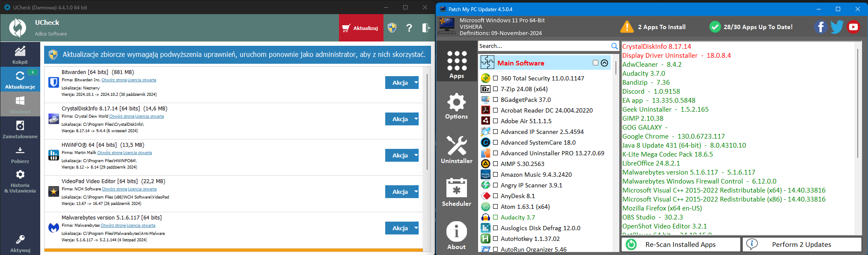Viewport: 868px width, 255px height.
Task: Click Perform 2 Updates button
Action: click(x=802, y=244)
